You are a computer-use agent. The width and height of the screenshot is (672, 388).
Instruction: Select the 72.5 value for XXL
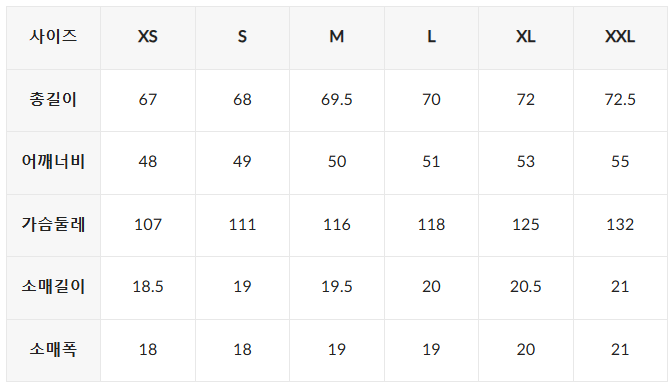620,100
